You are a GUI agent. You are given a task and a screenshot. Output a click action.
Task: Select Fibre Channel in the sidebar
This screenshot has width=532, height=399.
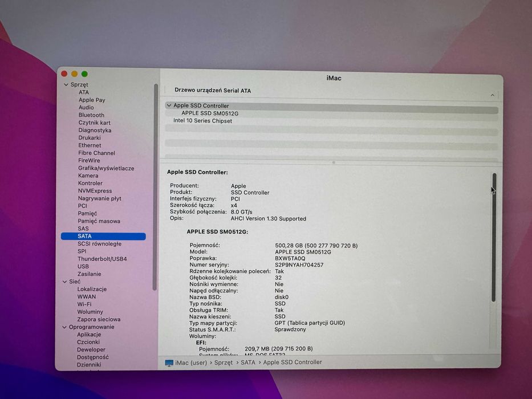(96, 153)
